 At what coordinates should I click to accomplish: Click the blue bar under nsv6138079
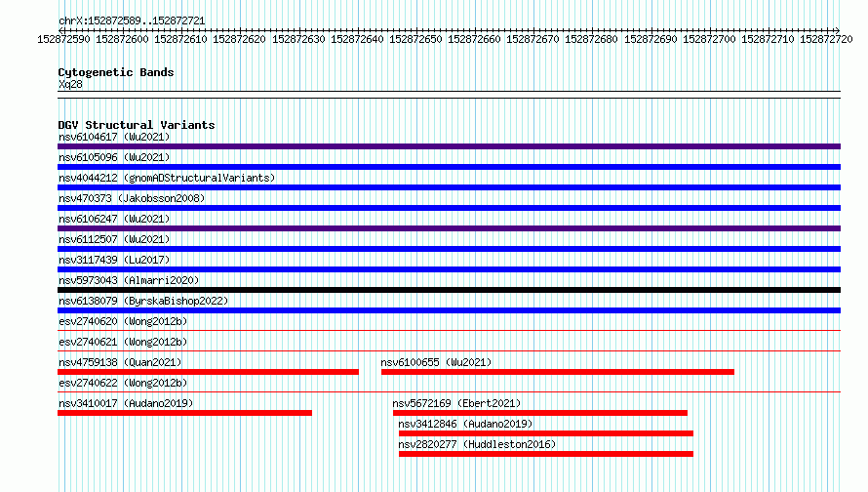click(x=449, y=310)
